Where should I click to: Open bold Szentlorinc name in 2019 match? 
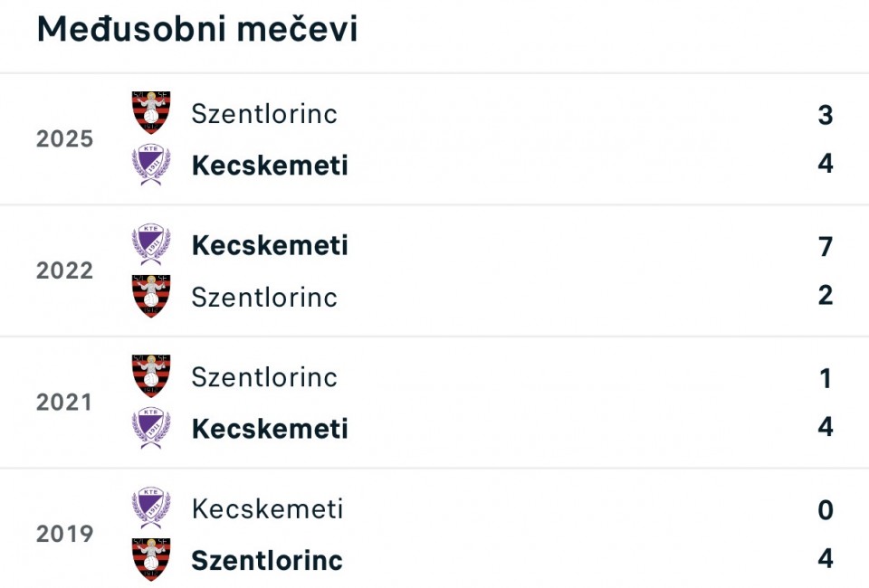(x=267, y=561)
